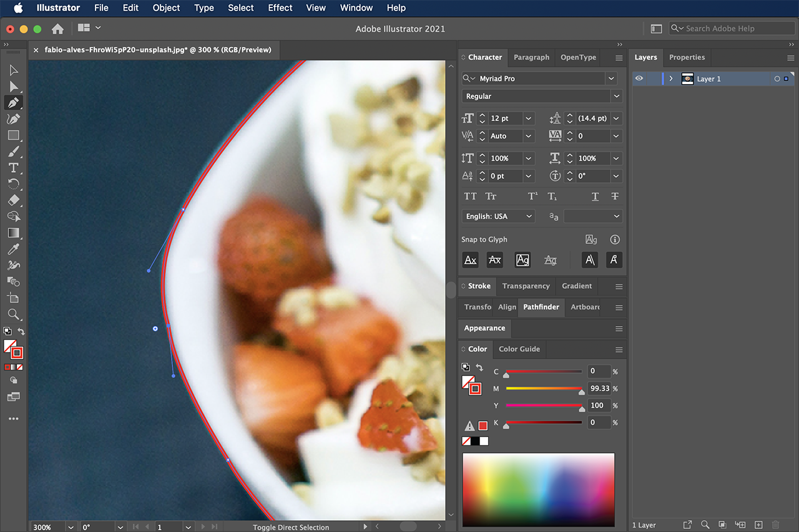Expand Layer 1 disclosure arrow
799x532 pixels.
click(x=671, y=79)
